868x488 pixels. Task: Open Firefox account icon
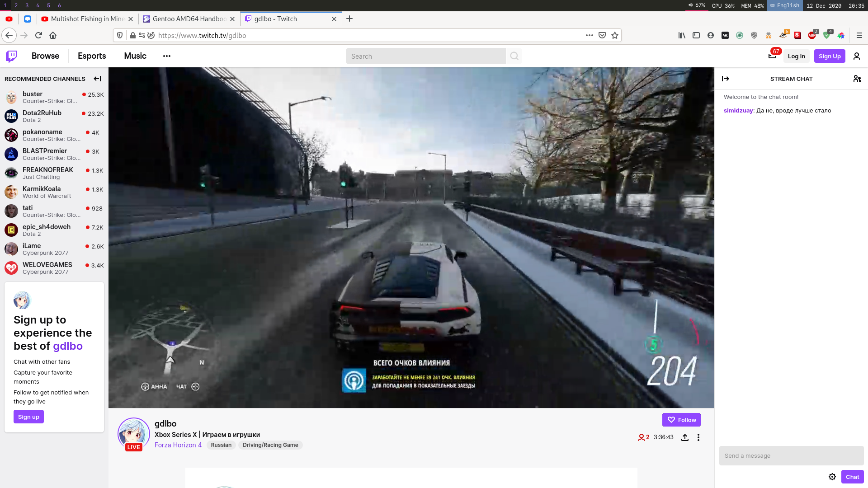click(x=711, y=35)
